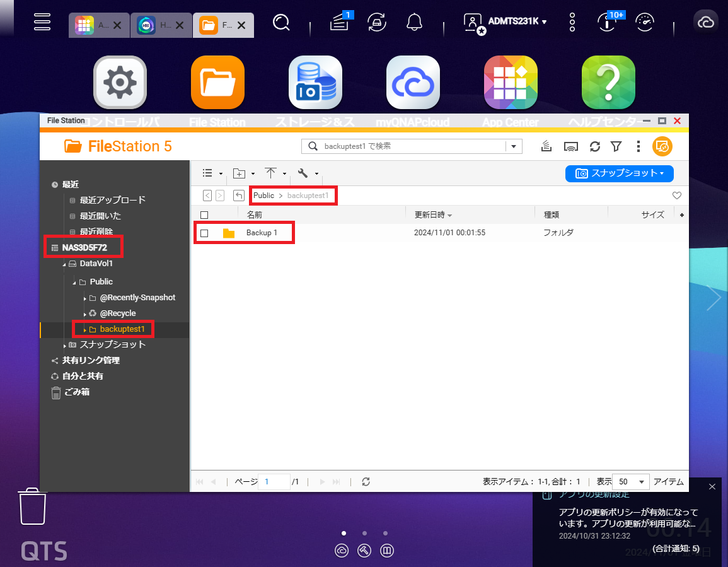Open the cloud icon at top right corner
The height and width of the screenshot is (567, 728).
(706, 22)
